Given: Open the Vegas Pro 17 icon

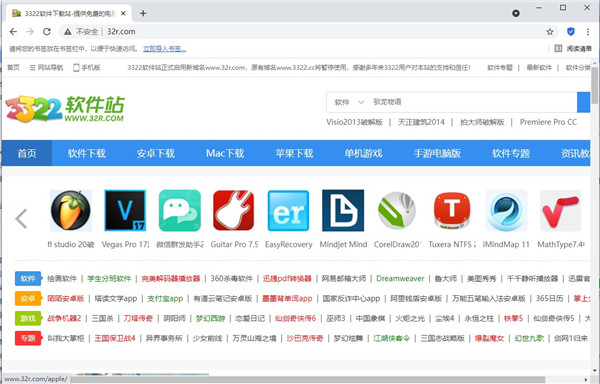Looking at the screenshot, I should pyautogui.click(x=125, y=210).
